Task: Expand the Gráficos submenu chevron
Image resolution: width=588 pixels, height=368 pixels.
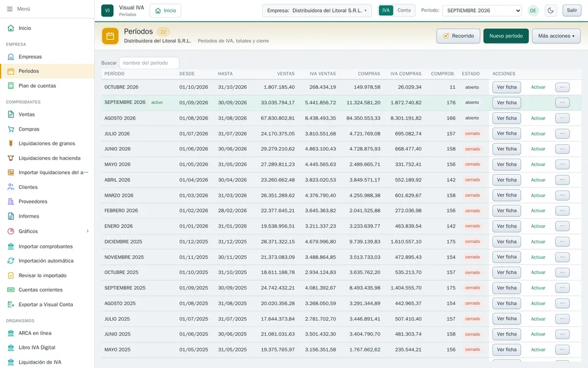Action: coord(88,231)
